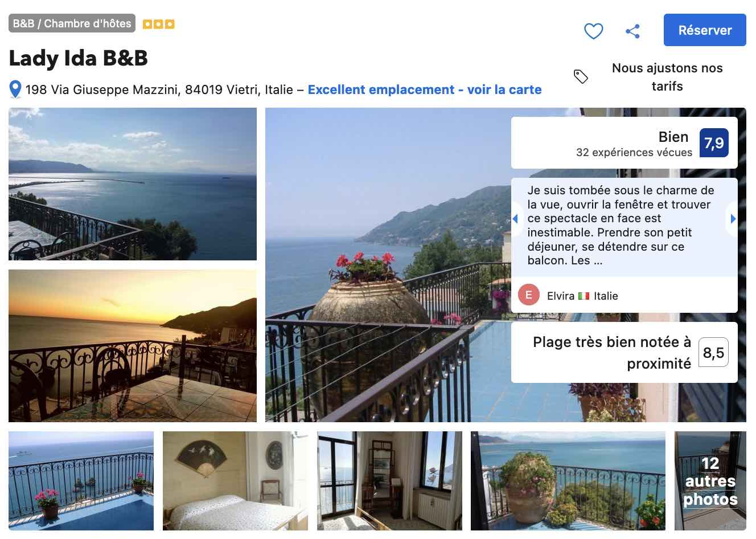
Task: Share this property using the share icon
Action: pyautogui.click(x=633, y=31)
